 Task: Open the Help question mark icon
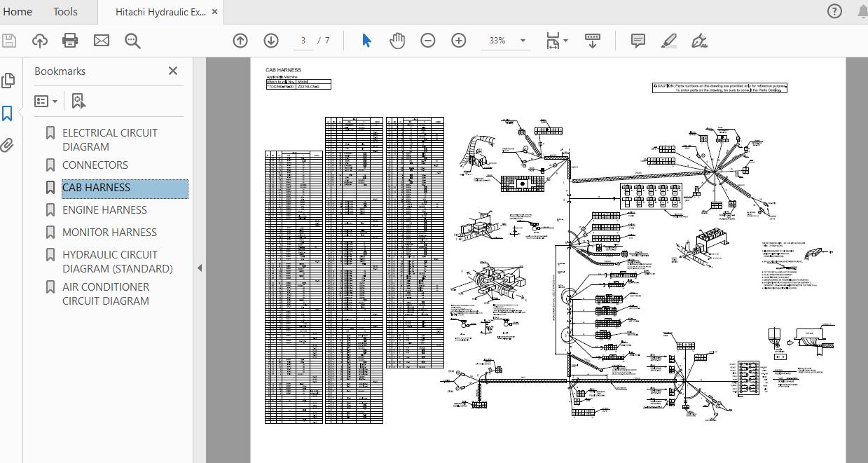click(834, 11)
